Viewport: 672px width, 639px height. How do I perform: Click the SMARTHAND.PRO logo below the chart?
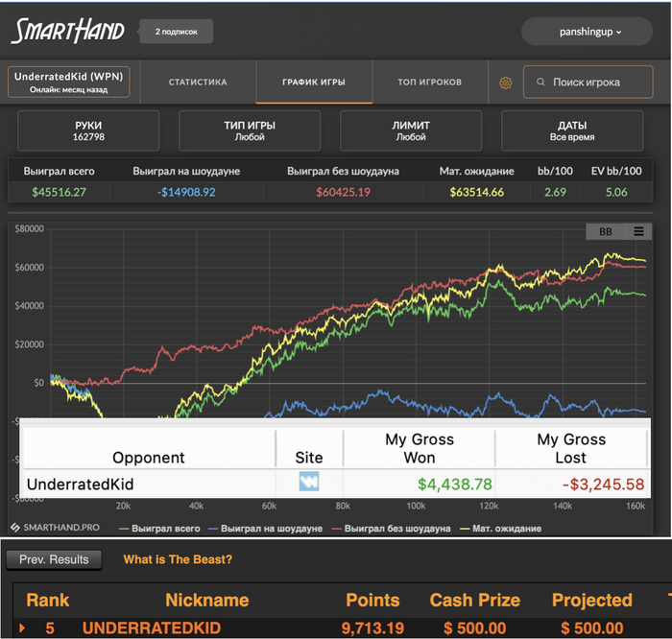[x=56, y=527]
